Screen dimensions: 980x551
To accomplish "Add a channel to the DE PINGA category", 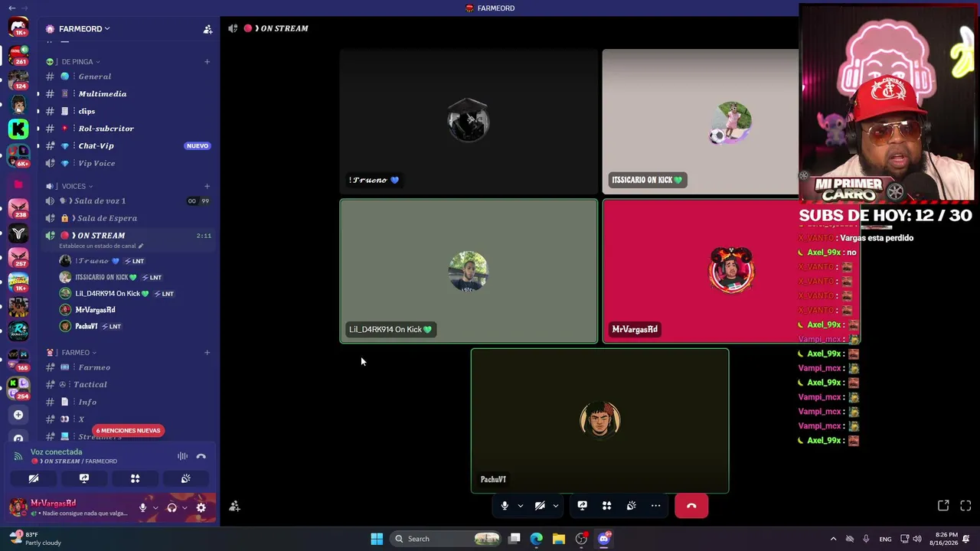I will click(207, 62).
